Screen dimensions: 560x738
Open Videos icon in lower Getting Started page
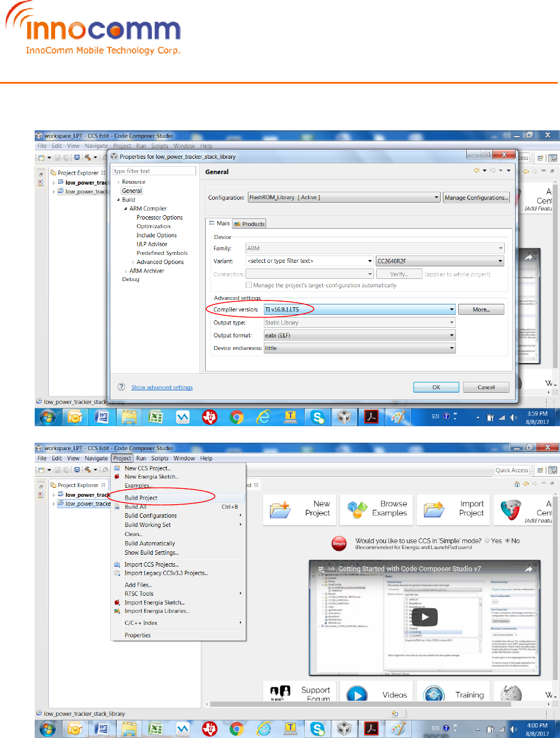click(x=357, y=695)
